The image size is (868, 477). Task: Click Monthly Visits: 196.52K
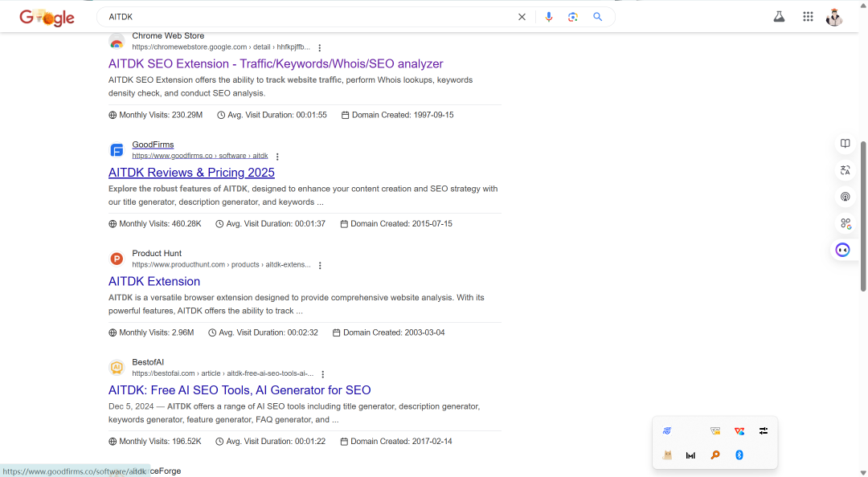pos(155,442)
